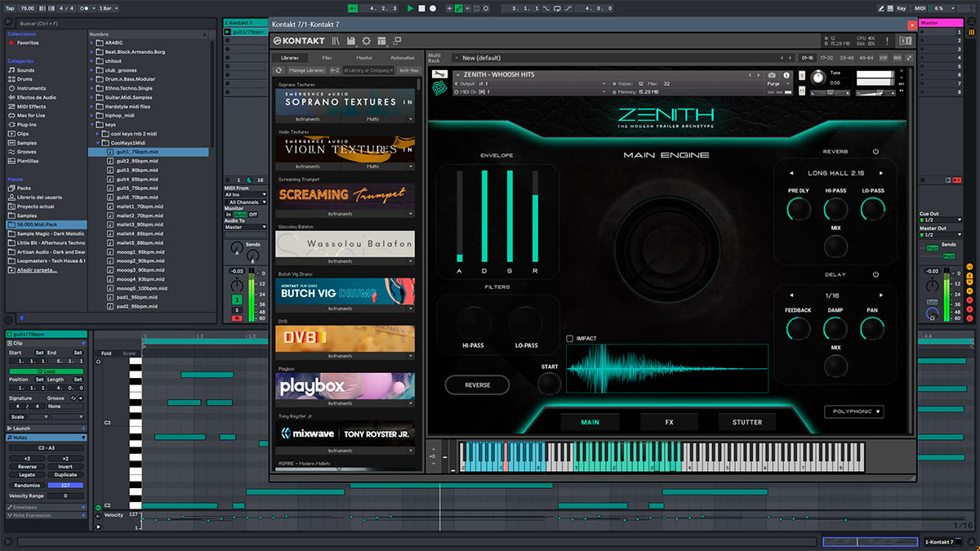Arm the transport Record button
Screen dimensions: 980x551
click(x=433, y=8)
